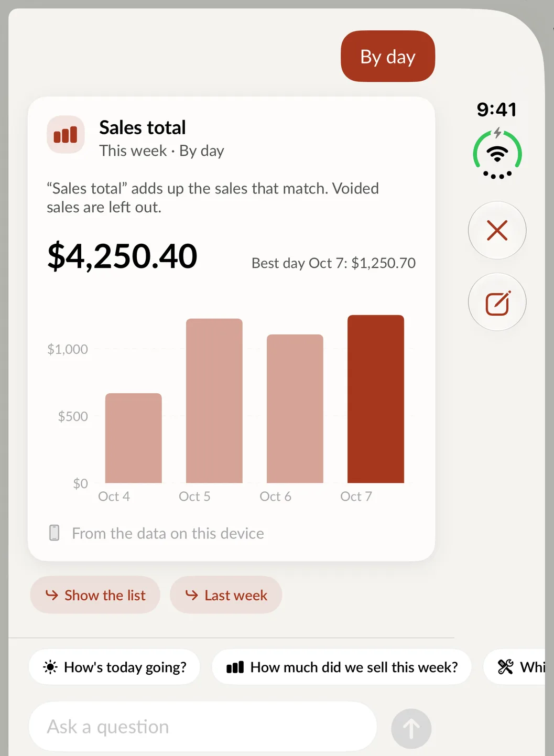Tap the Wi-Fi charging status indicator
Screen dimensions: 554x756
coord(497,154)
